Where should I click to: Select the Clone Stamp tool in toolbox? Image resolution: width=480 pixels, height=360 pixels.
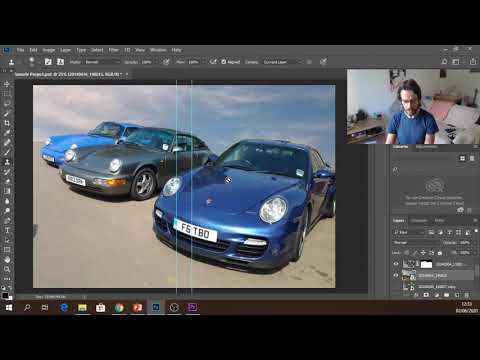[x=7, y=162]
